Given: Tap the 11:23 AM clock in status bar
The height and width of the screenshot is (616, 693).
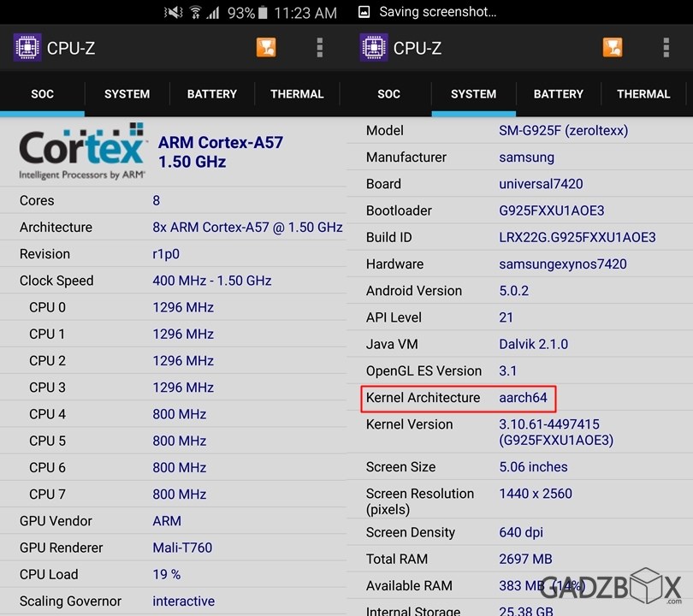Looking at the screenshot, I should [305, 13].
